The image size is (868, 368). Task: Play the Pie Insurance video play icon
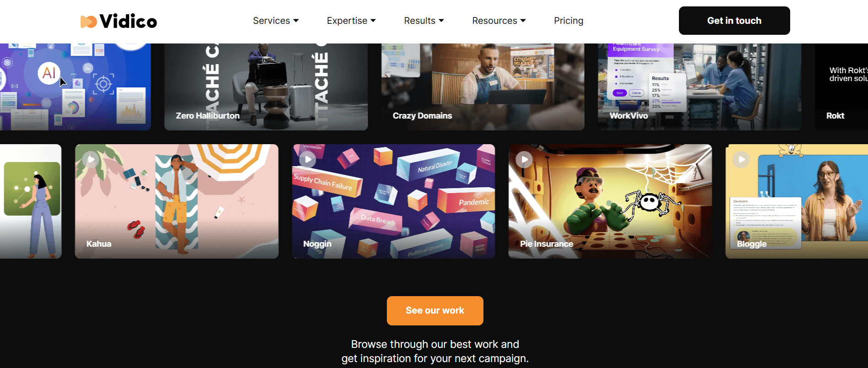524,159
